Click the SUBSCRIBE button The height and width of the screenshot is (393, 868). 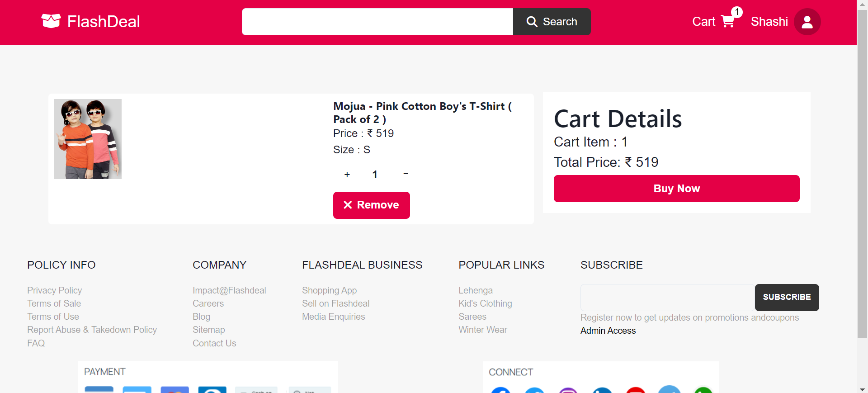click(787, 298)
